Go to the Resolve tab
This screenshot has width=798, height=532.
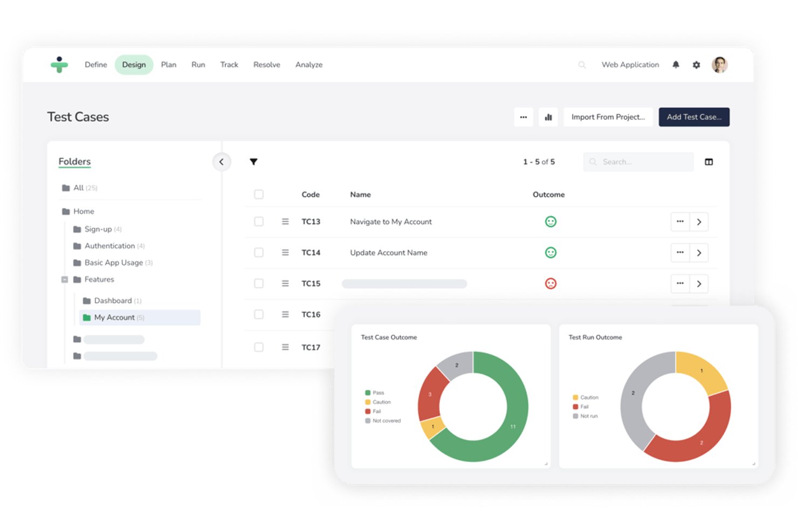click(267, 65)
